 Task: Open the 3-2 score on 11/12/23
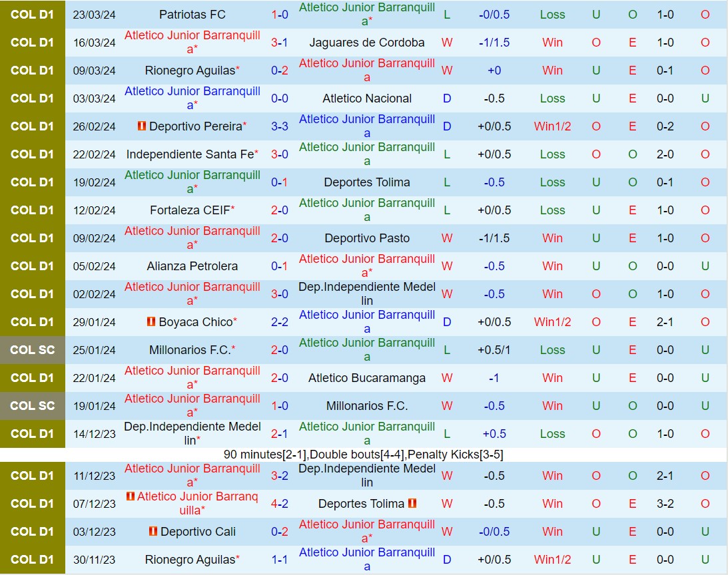280,476
